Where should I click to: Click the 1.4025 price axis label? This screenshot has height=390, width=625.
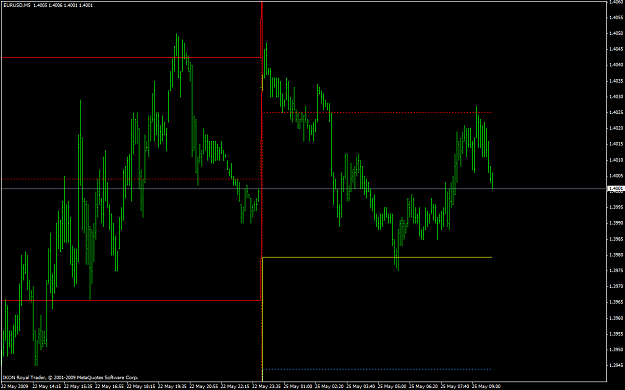(616, 112)
